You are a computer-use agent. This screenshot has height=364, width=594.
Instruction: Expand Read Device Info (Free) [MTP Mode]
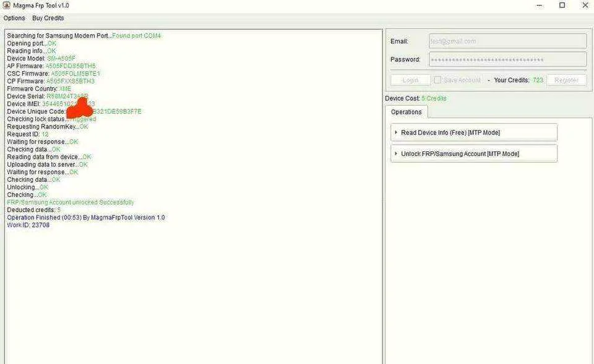[474, 132]
